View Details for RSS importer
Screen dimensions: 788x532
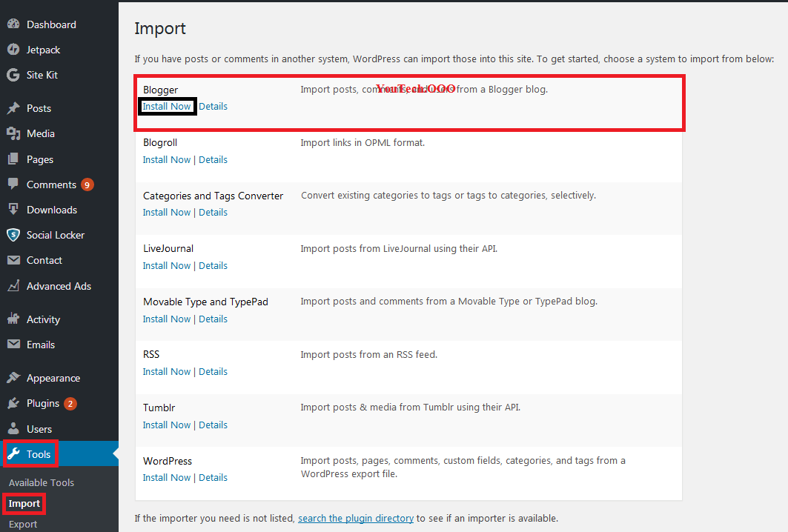click(213, 372)
